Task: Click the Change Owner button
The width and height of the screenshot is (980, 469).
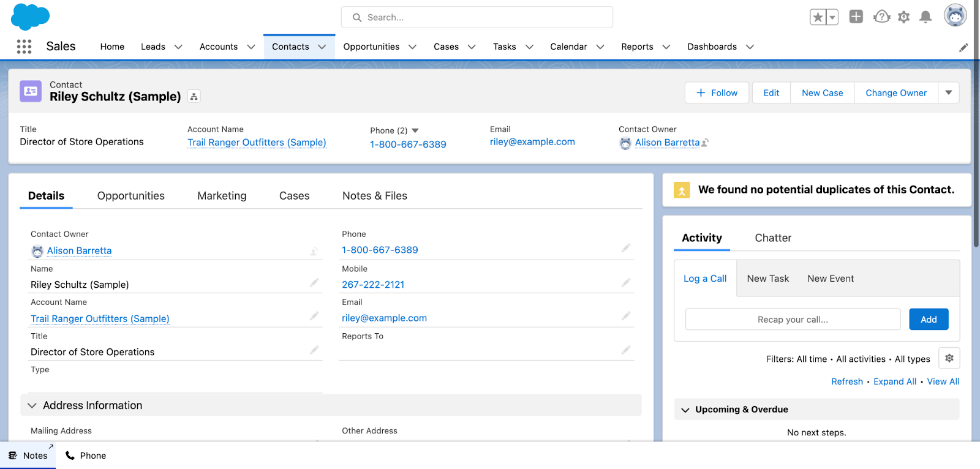Action: point(896,93)
